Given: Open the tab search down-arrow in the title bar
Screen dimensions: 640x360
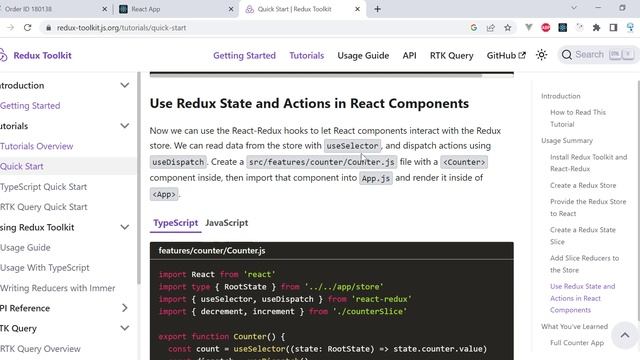Looking at the screenshot, I should pos(574,8).
